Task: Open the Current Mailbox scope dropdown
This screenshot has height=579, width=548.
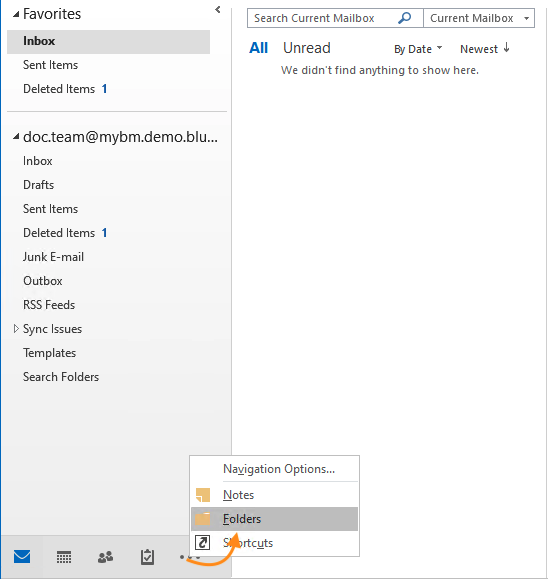Action: [x=479, y=18]
